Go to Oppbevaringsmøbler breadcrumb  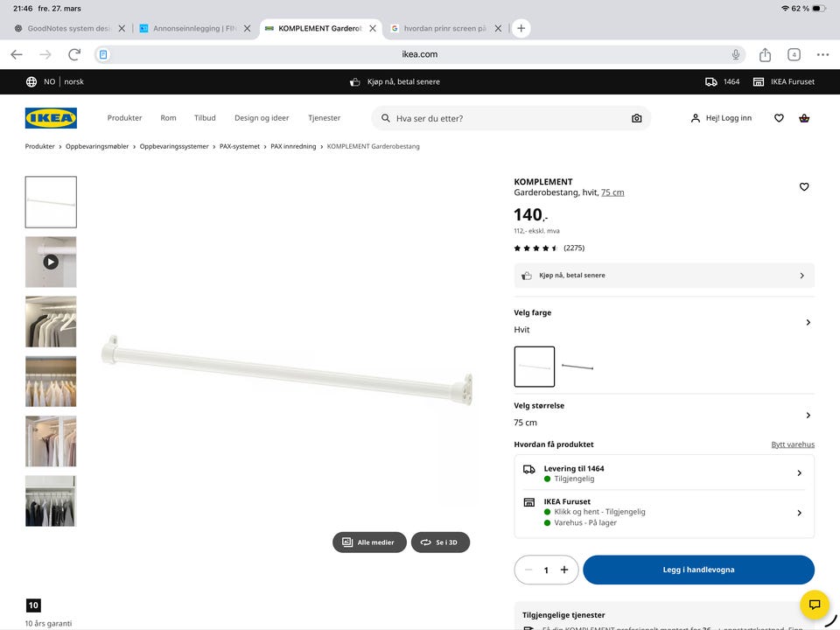point(97,146)
